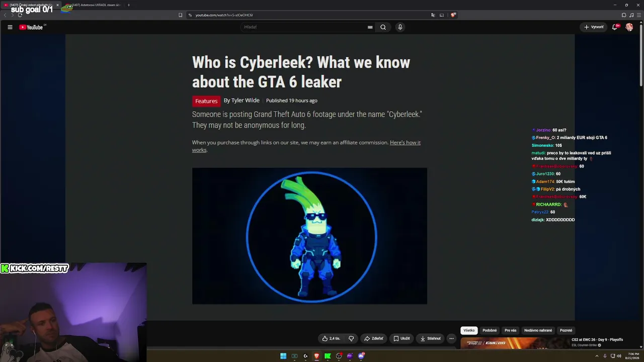644x362 pixels.
Task: Open the browser extensions puzzle icon
Action: click(x=624, y=15)
